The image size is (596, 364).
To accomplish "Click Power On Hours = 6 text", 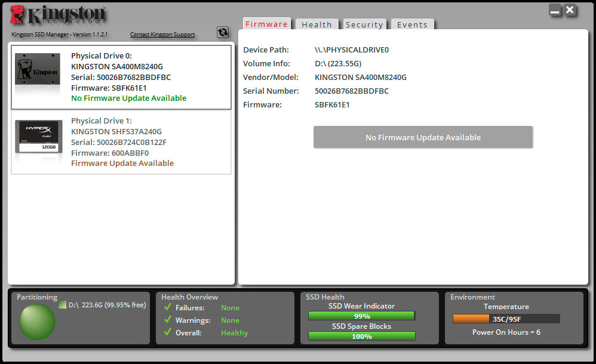I will tap(506, 332).
